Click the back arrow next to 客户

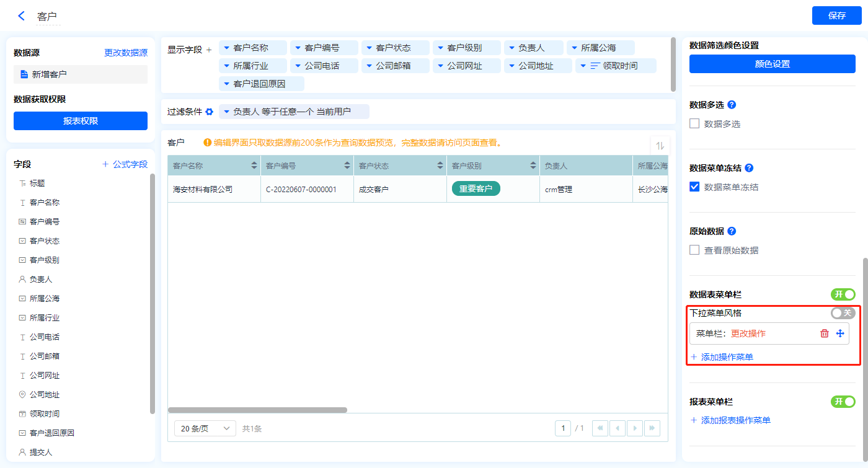tap(22, 16)
